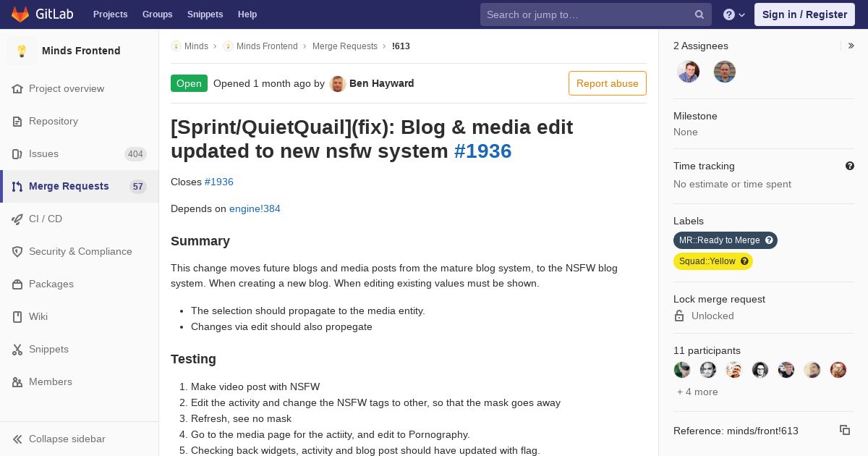Open the Minds Frontend breadcrumb link

point(267,46)
